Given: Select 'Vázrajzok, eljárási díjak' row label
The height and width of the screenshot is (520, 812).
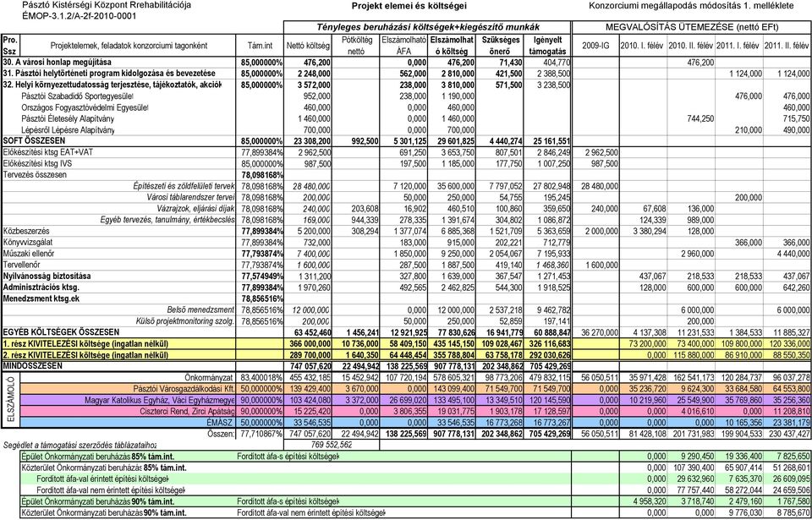Looking at the screenshot, I should click(x=195, y=209).
